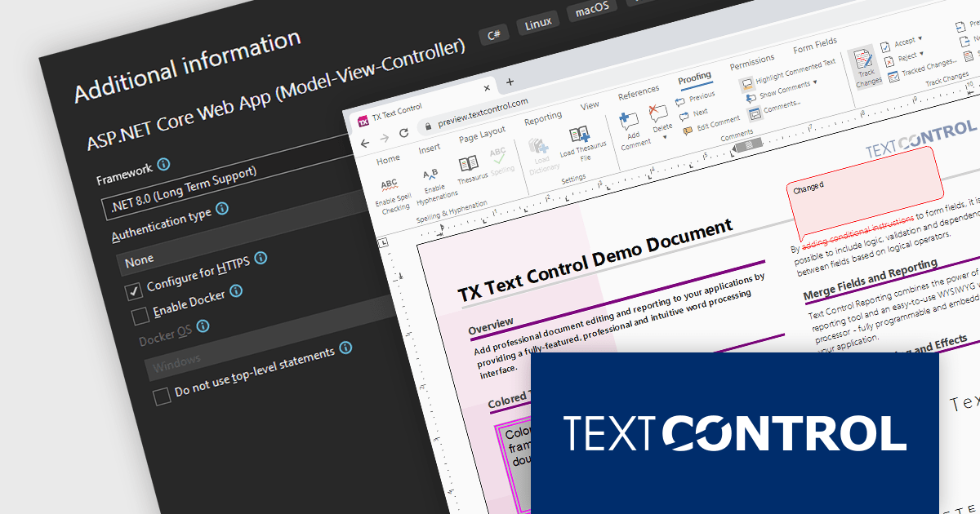Click the Enable Spell Checking icon

[390, 185]
